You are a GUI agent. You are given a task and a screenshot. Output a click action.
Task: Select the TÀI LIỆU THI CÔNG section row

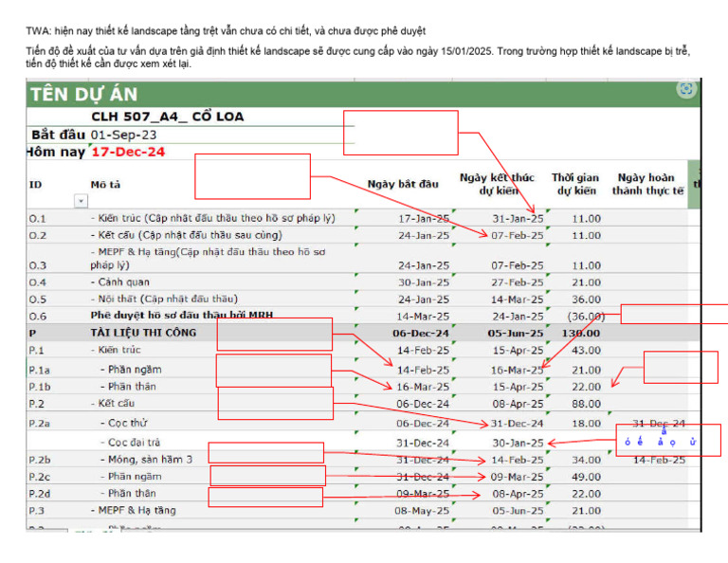pyautogui.click(x=363, y=333)
